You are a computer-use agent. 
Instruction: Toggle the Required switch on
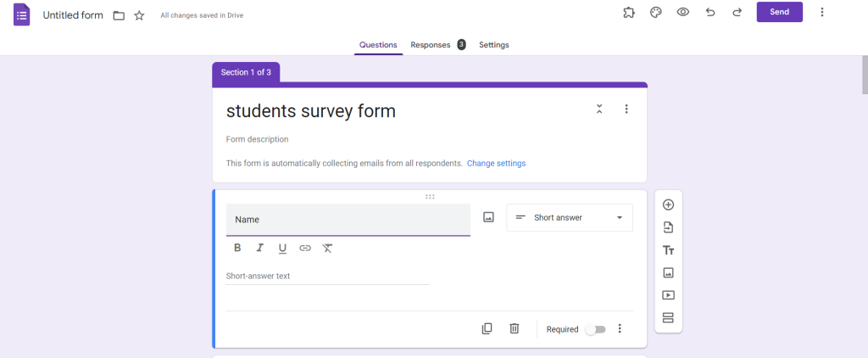(596, 329)
